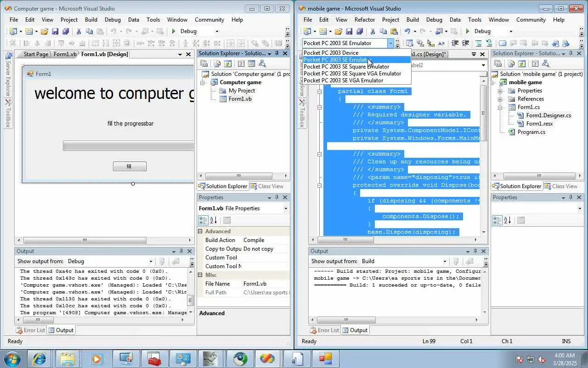Viewport: 588px width, 368px height.
Task: Click Undo icon in mobile game toolbar
Action: (x=407, y=31)
